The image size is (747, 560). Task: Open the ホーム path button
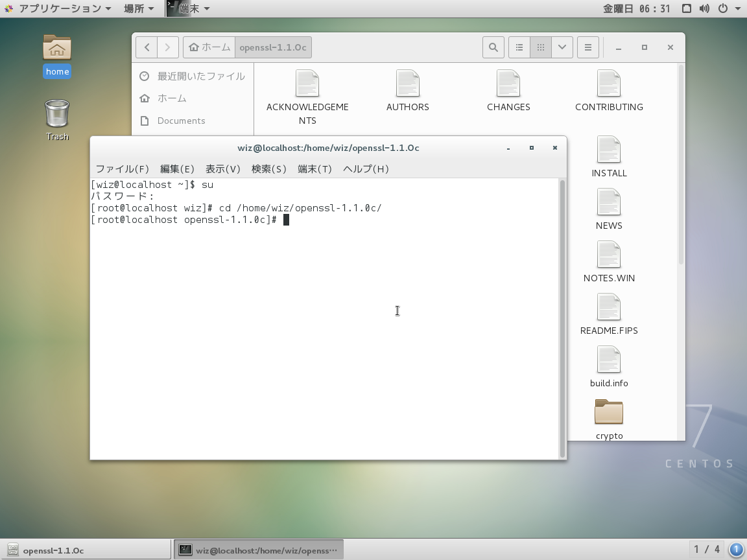click(209, 47)
